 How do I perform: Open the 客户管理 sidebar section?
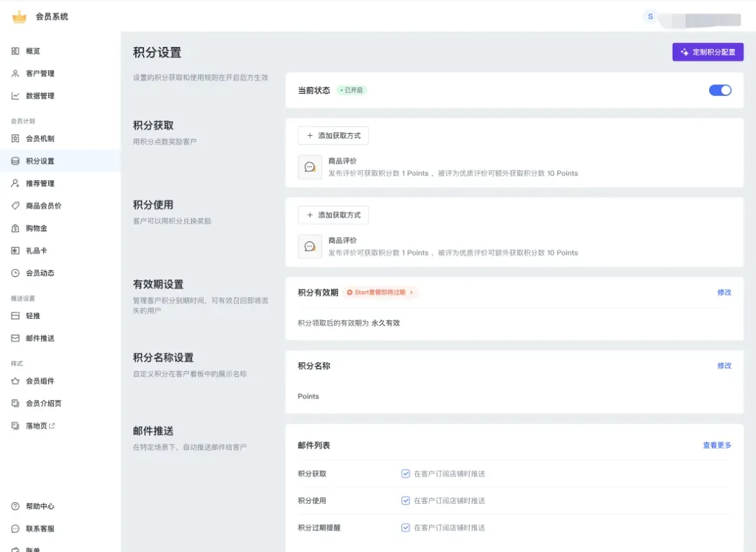pyautogui.click(x=35, y=74)
